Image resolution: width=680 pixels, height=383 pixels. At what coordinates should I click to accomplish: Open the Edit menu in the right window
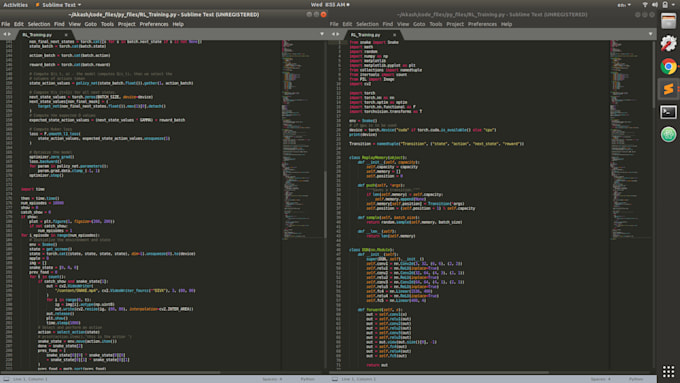(x=347, y=24)
